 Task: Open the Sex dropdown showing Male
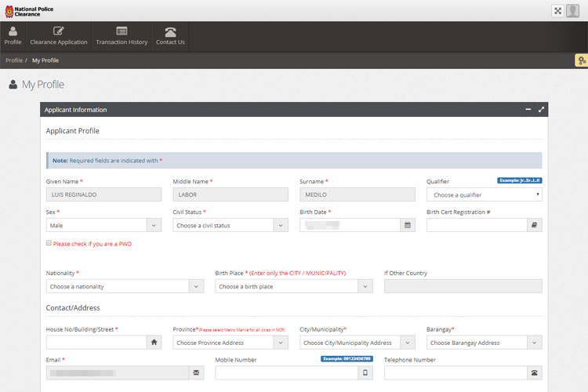[103, 225]
